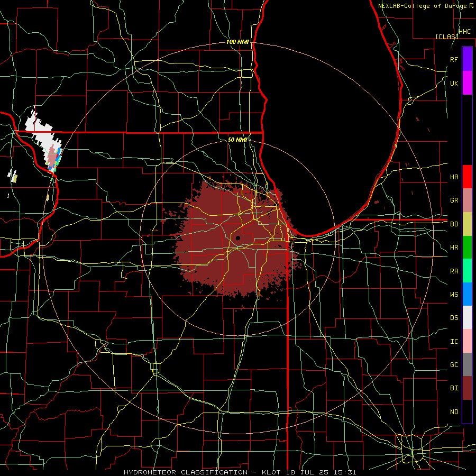This screenshot has height=476, width=476.
Task: Click the mint green RA legend swatch
Action: tap(467, 271)
